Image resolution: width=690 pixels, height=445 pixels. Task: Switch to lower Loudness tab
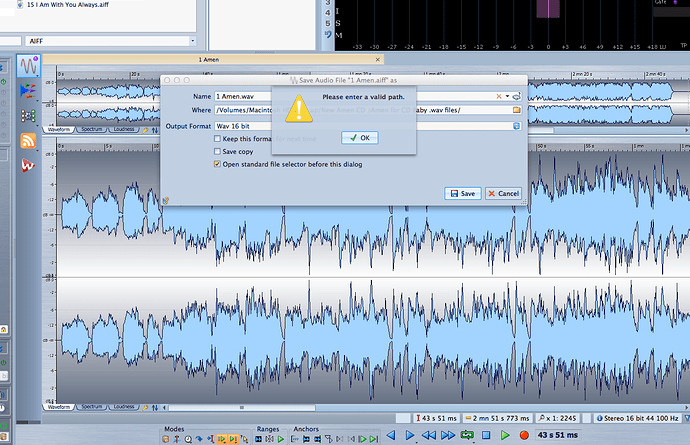124,408
